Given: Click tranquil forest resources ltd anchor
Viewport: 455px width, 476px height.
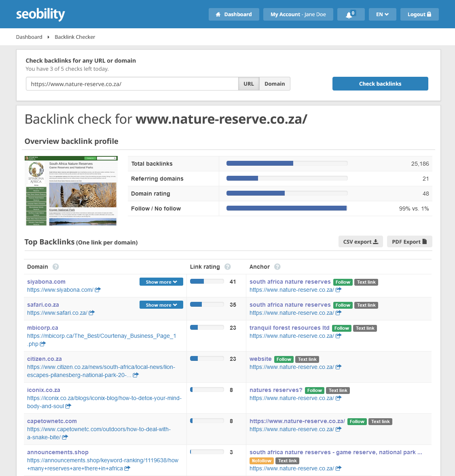Looking at the screenshot, I should click(x=289, y=328).
